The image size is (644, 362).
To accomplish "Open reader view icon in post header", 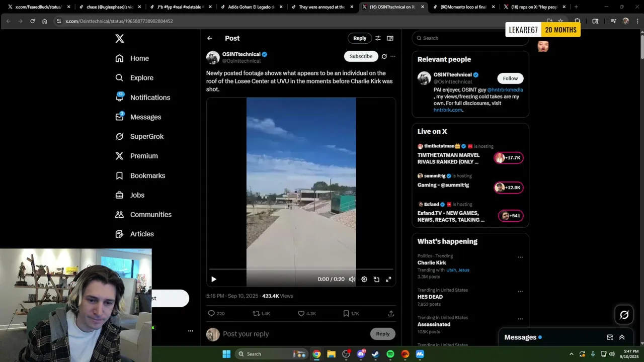I will click(390, 38).
